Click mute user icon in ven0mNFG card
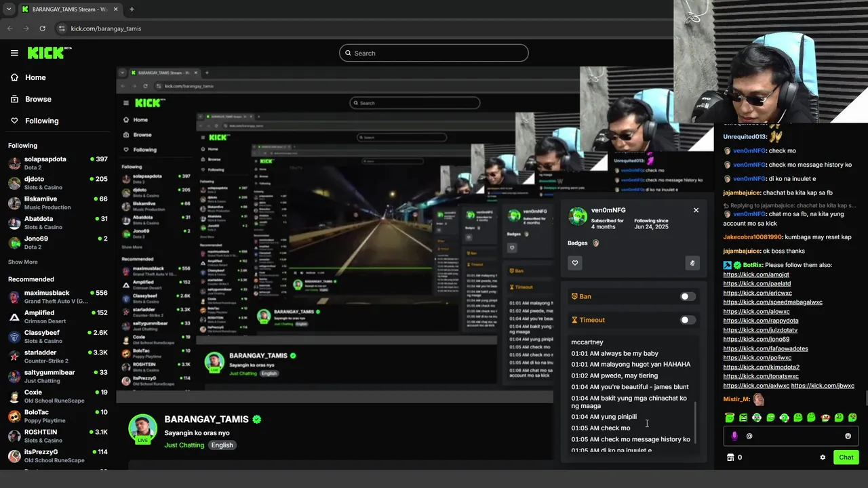The height and width of the screenshot is (488, 868). (x=692, y=263)
